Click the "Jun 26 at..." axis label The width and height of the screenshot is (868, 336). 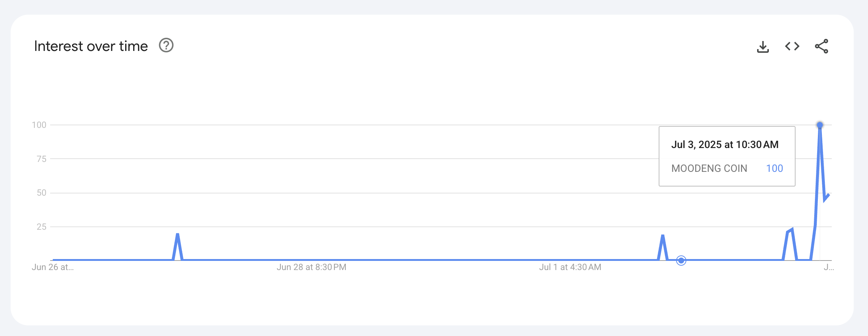[53, 267]
